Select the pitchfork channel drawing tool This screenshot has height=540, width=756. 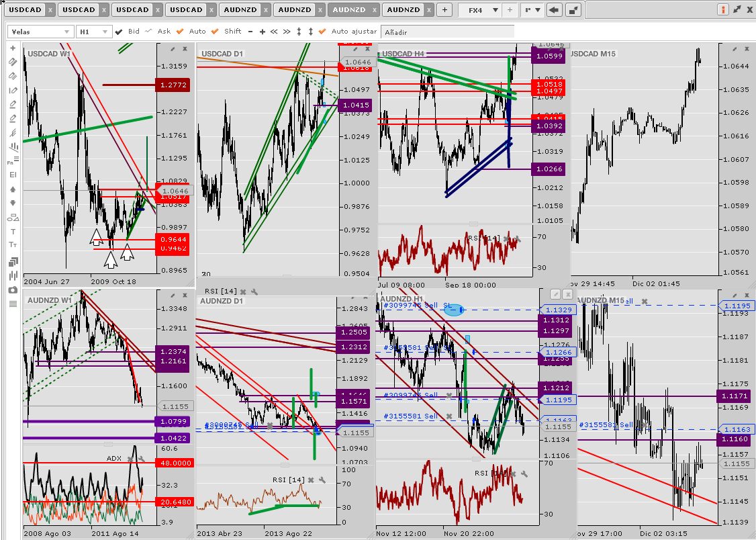13,146
